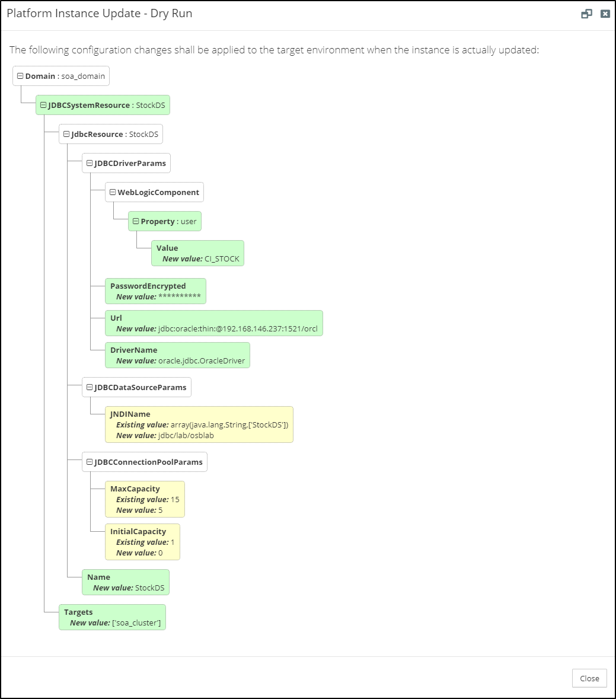Click the Name StockDS item
This screenshot has width=616, height=699.
tap(126, 582)
